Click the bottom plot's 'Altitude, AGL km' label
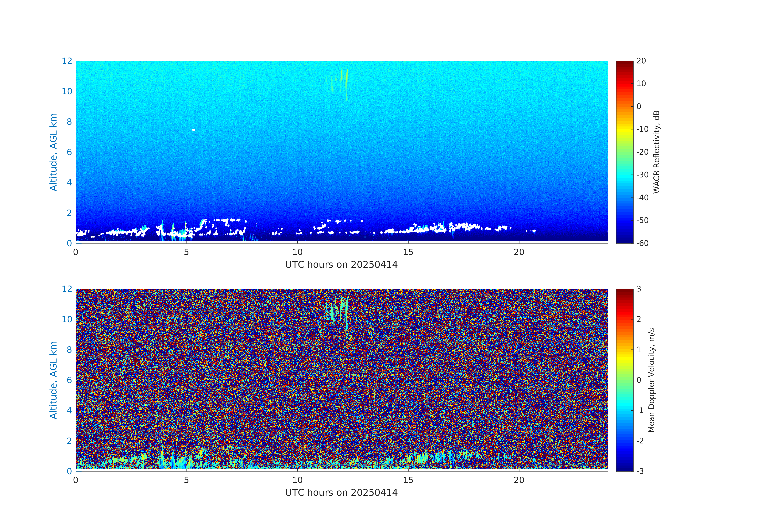Viewport: 775px width, 532px height. [x=53, y=380]
